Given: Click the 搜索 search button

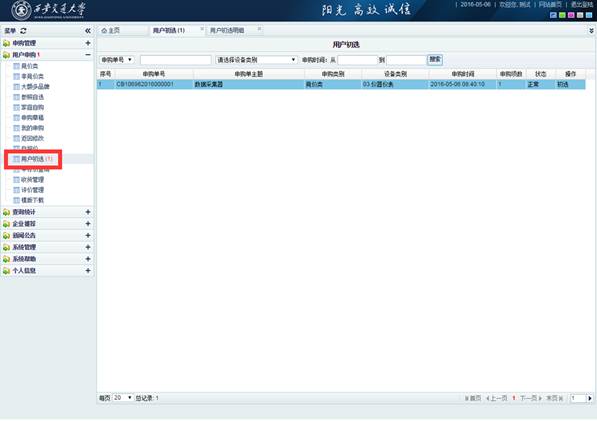Looking at the screenshot, I should [x=435, y=59].
